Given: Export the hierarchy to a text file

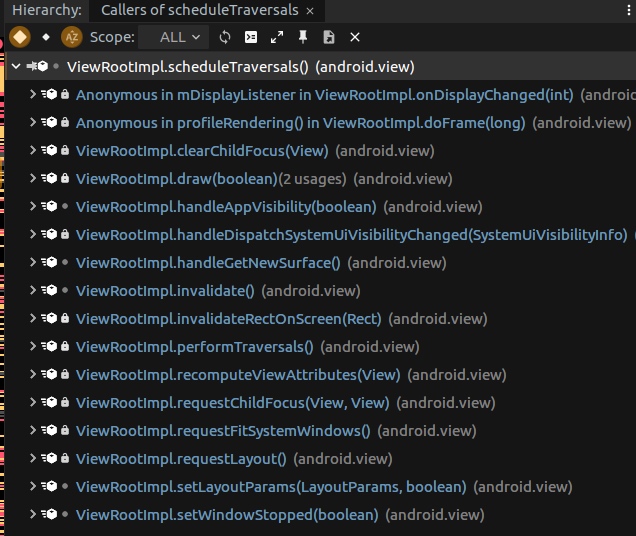Looking at the screenshot, I should [x=329, y=37].
